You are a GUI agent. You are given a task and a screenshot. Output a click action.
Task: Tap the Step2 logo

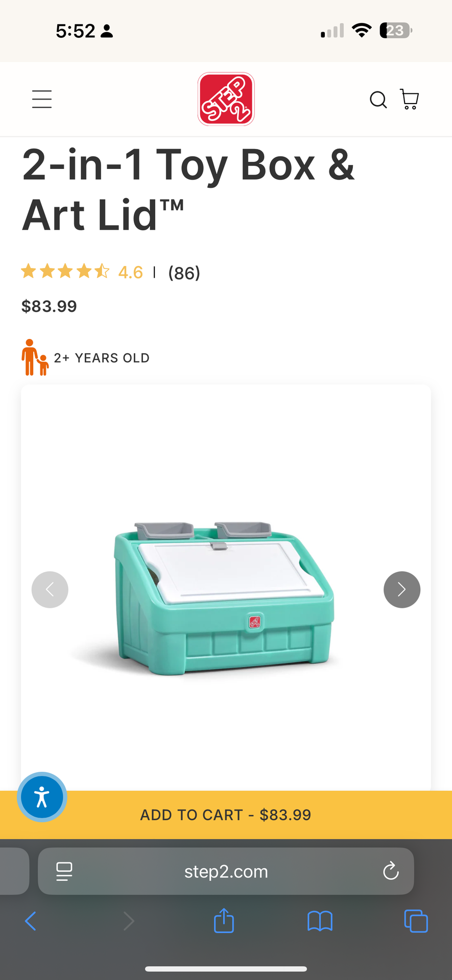click(226, 99)
